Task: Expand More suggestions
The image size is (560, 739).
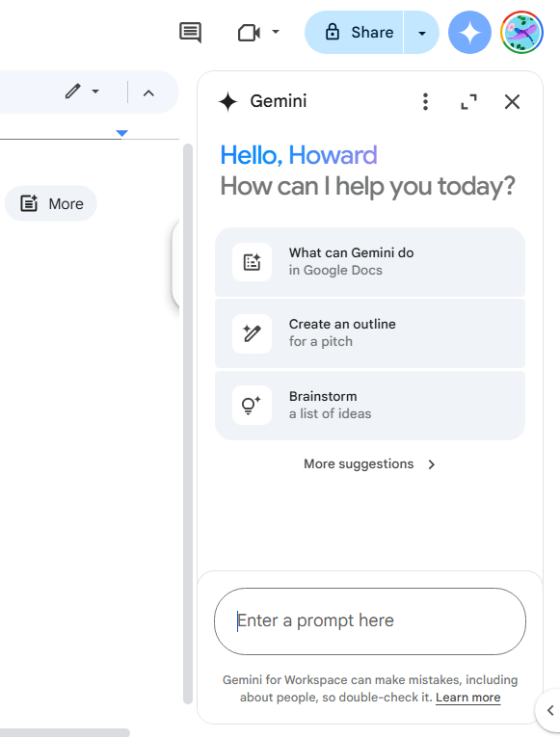Action: pos(370,464)
